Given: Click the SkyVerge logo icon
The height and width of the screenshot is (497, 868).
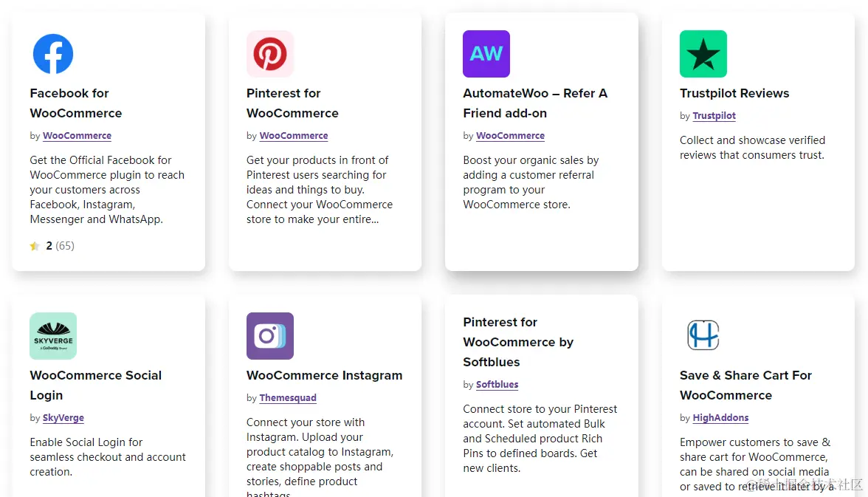Looking at the screenshot, I should pyautogui.click(x=53, y=336).
